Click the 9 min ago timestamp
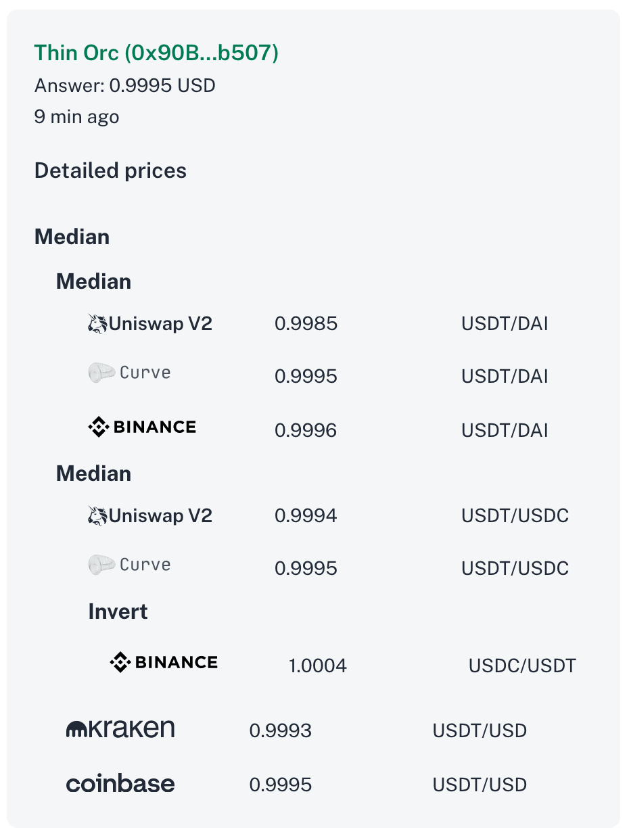The image size is (629, 840). 76,117
